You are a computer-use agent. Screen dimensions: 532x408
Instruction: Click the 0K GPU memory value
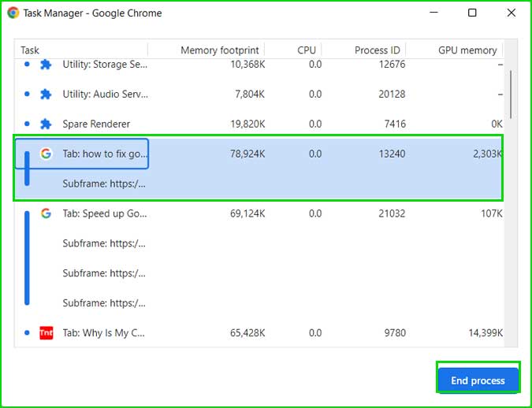coord(497,124)
